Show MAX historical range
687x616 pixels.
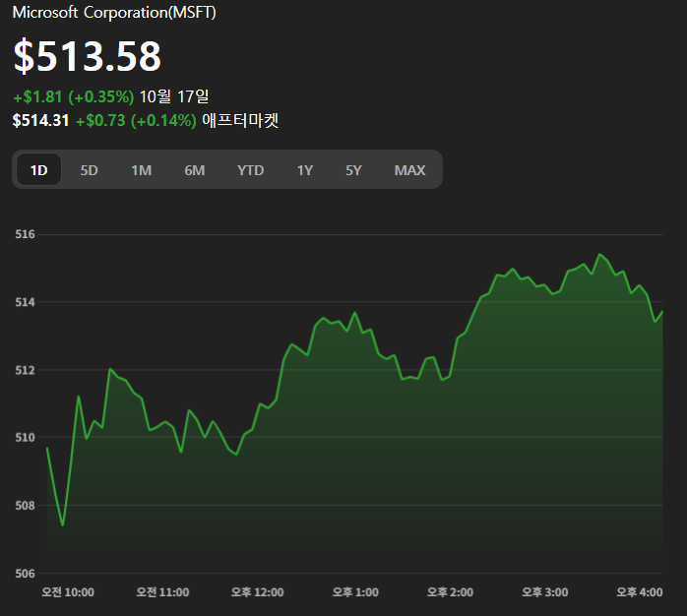click(x=409, y=170)
